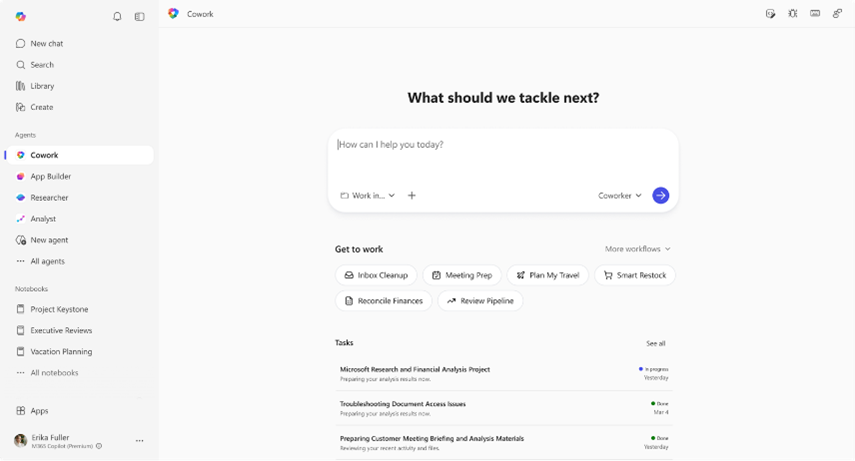Send the prompt with the arrow button
The image size is (855, 461).
(x=661, y=196)
